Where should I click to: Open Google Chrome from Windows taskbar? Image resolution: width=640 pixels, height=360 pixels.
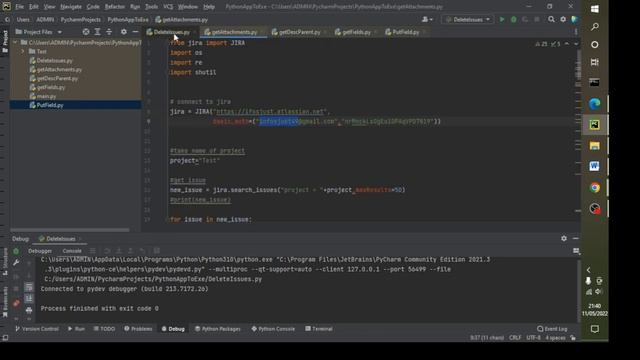click(x=595, y=188)
